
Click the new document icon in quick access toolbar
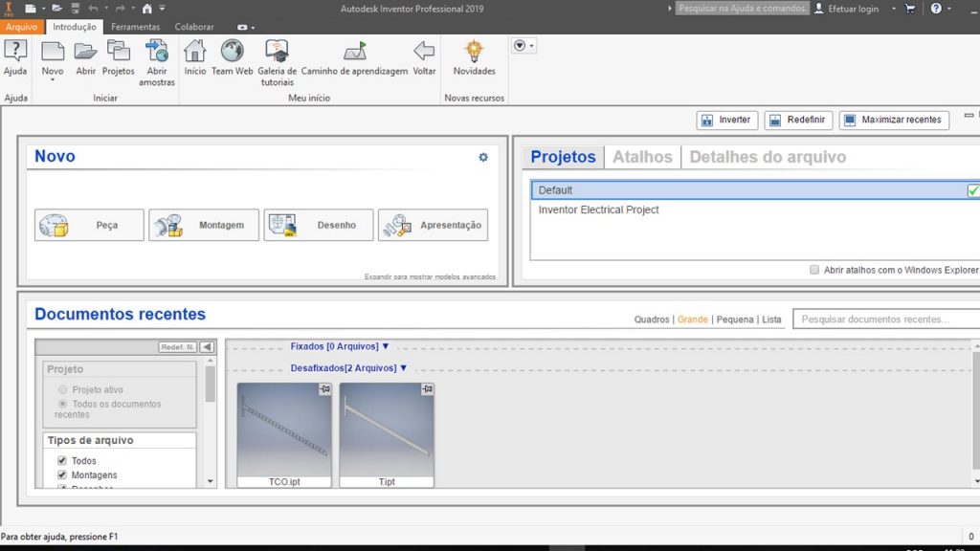pos(30,9)
